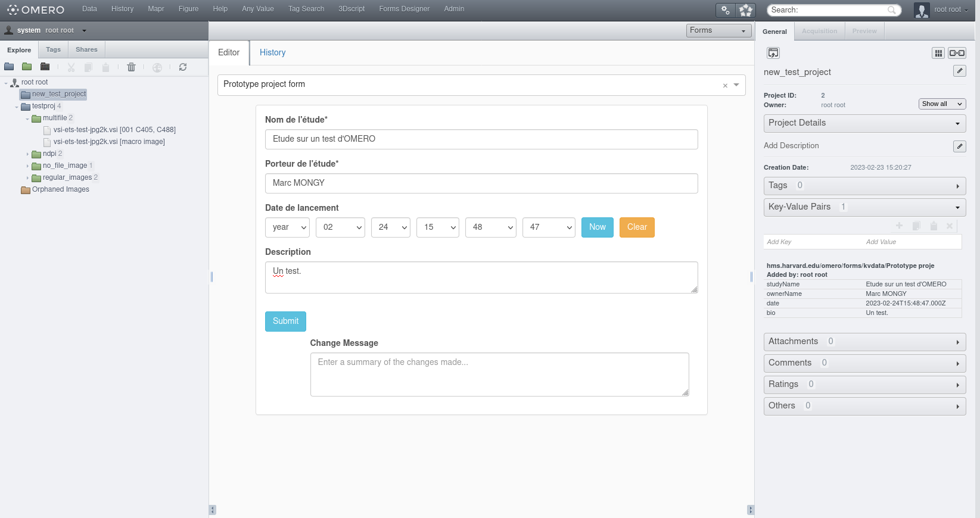Collapse the multifile dataset node

(x=27, y=118)
